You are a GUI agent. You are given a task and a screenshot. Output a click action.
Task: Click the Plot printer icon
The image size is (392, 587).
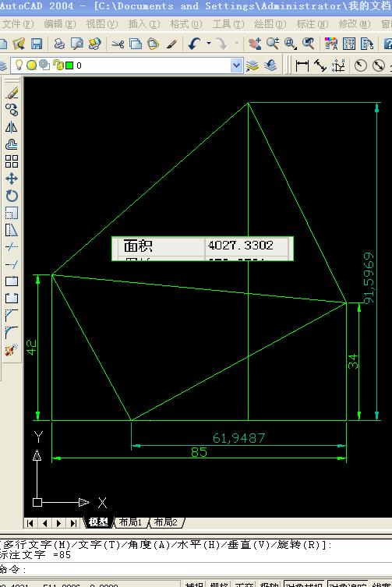click(59, 44)
